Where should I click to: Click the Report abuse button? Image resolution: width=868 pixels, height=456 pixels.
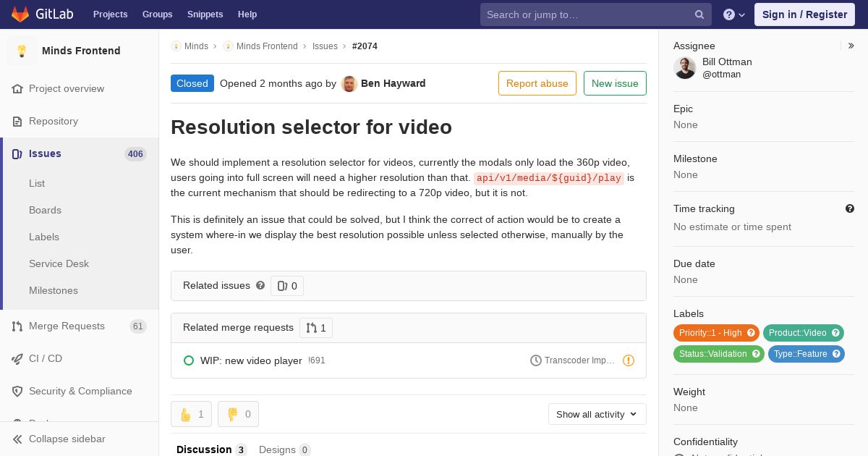537,83
